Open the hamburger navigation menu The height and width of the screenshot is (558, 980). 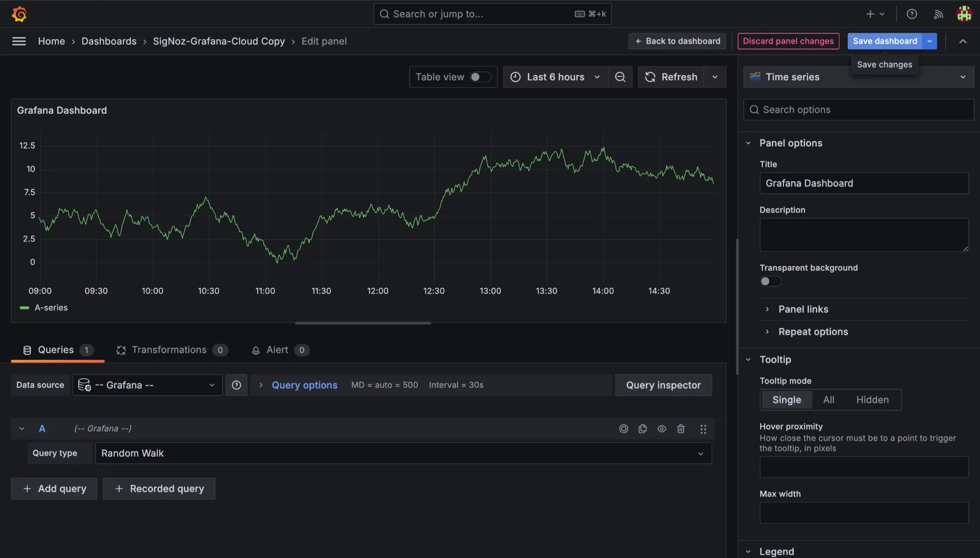point(19,41)
